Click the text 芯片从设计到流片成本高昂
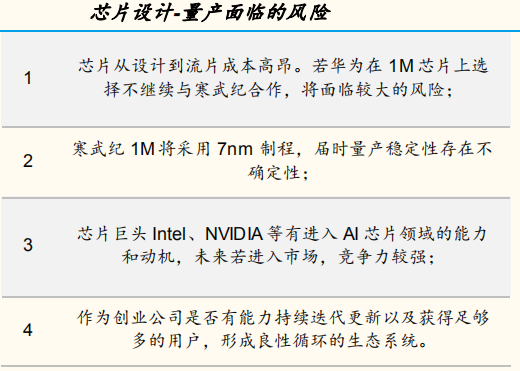Image resolution: width=520 pixels, height=371 pixels. click(x=185, y=66)
